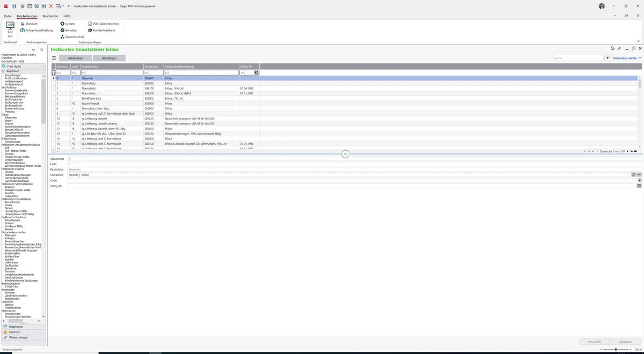The height and width of the screenshot is (354, 644).
Task: Click the refresh icon in the form header
Action: [613, 48]
